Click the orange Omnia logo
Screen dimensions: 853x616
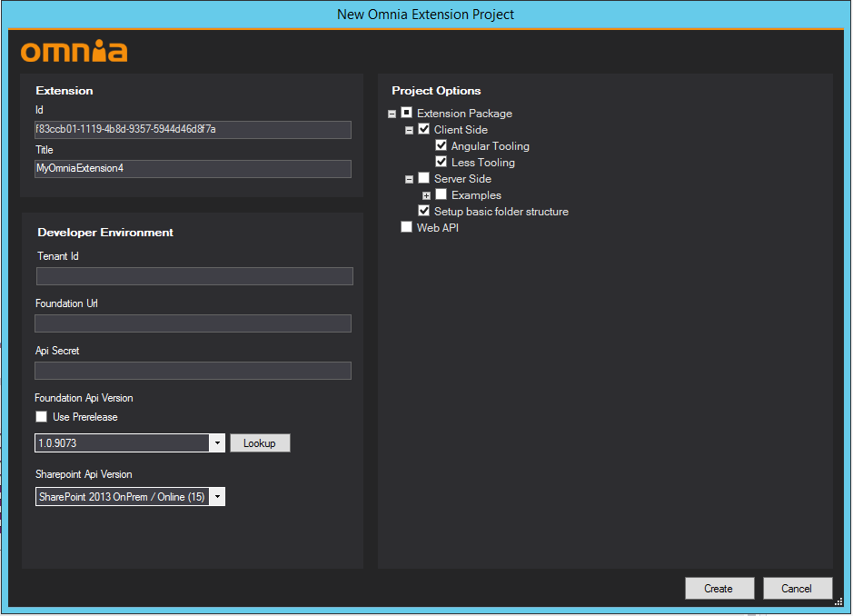click(73, 52)
